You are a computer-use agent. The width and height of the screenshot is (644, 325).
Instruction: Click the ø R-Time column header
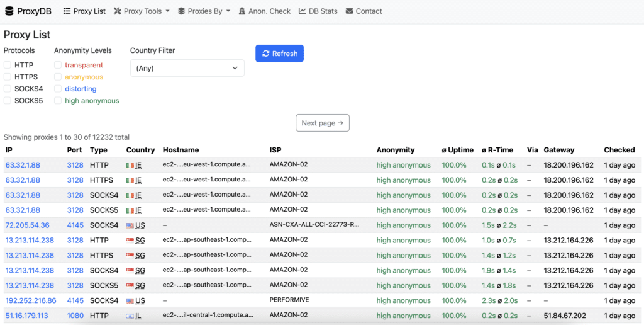point(497,150)
